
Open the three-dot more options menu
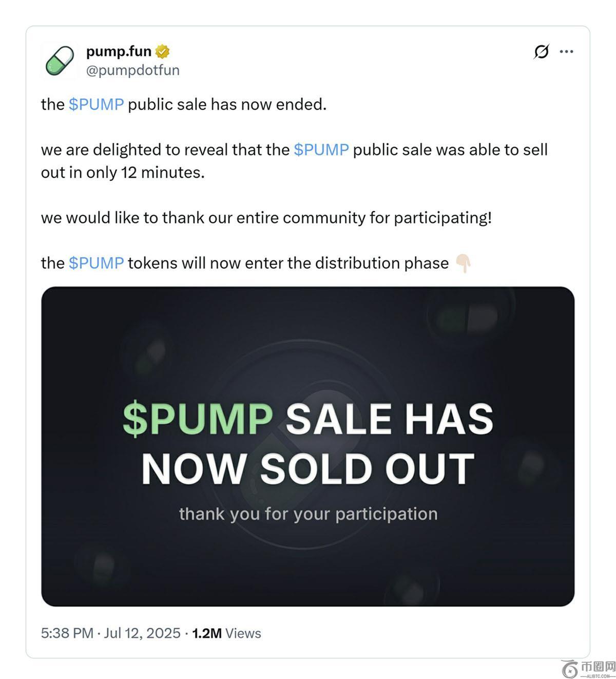(x=566, y=51)
